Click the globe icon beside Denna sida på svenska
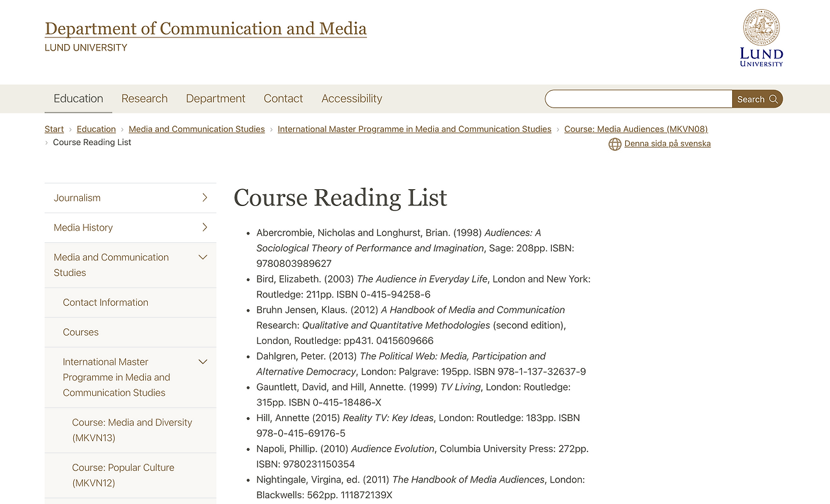Screen dimensions: 830x504 (615, 144)
